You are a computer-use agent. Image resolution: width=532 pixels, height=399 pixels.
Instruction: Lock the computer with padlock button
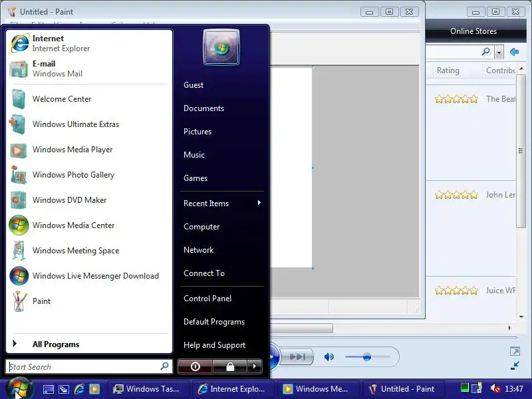229,366
